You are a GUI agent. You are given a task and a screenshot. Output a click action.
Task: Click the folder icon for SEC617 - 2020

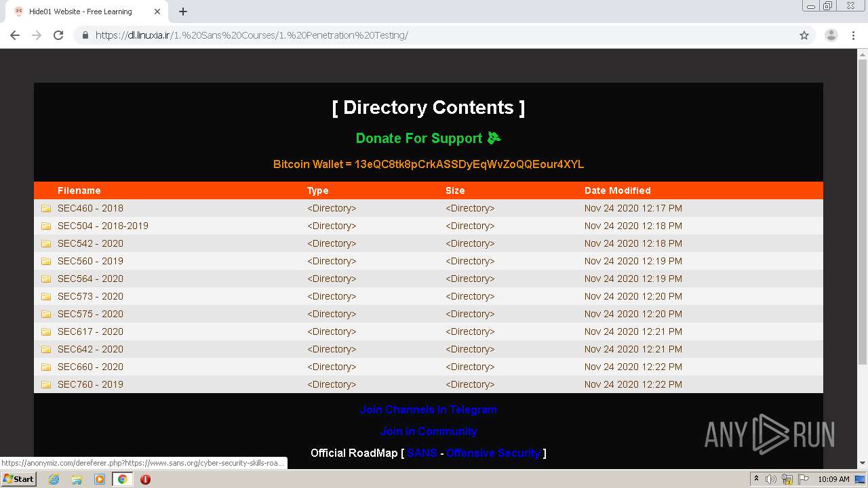click(x=46, y=331)
